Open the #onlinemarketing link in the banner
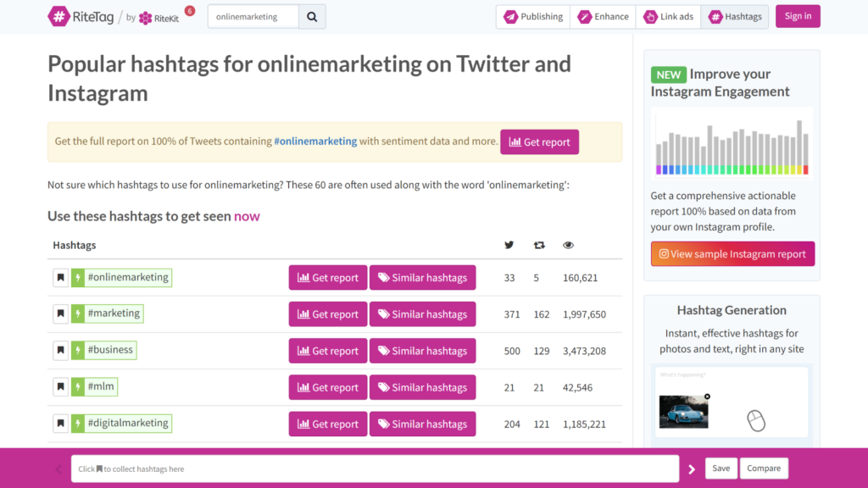The image size is (868, 488). (315, 141)
